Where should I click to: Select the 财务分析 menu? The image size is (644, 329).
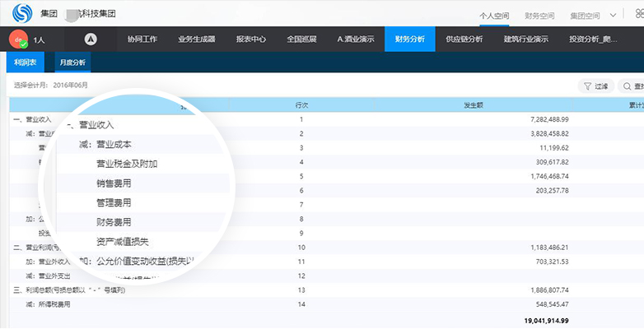point(409,39)
